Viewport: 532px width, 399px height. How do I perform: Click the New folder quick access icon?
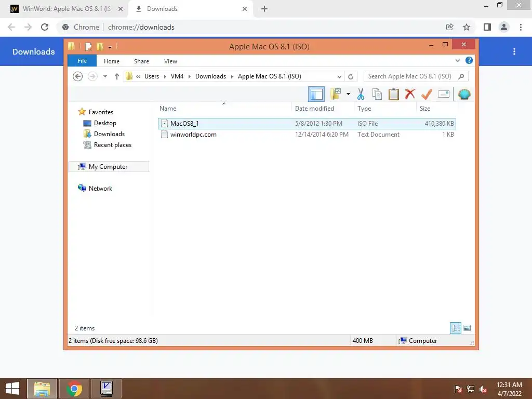(100, 46)
